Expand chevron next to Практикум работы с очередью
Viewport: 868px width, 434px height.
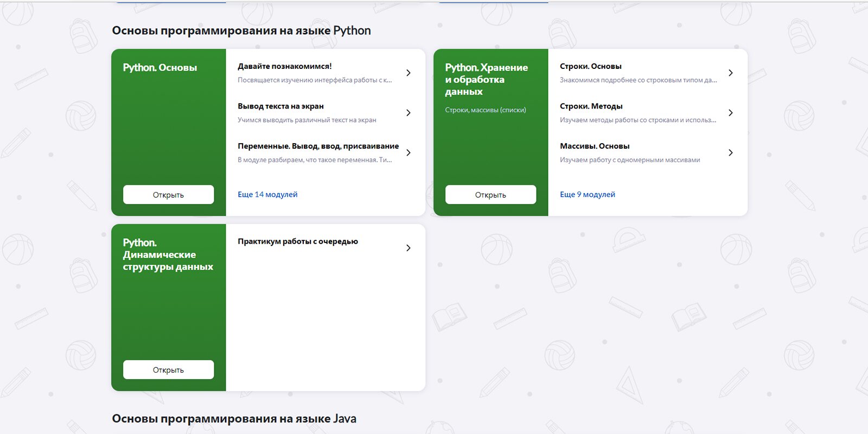coord(409,248)
